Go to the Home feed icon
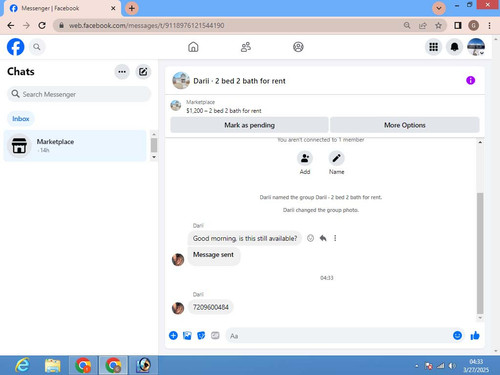 [193, 47]
